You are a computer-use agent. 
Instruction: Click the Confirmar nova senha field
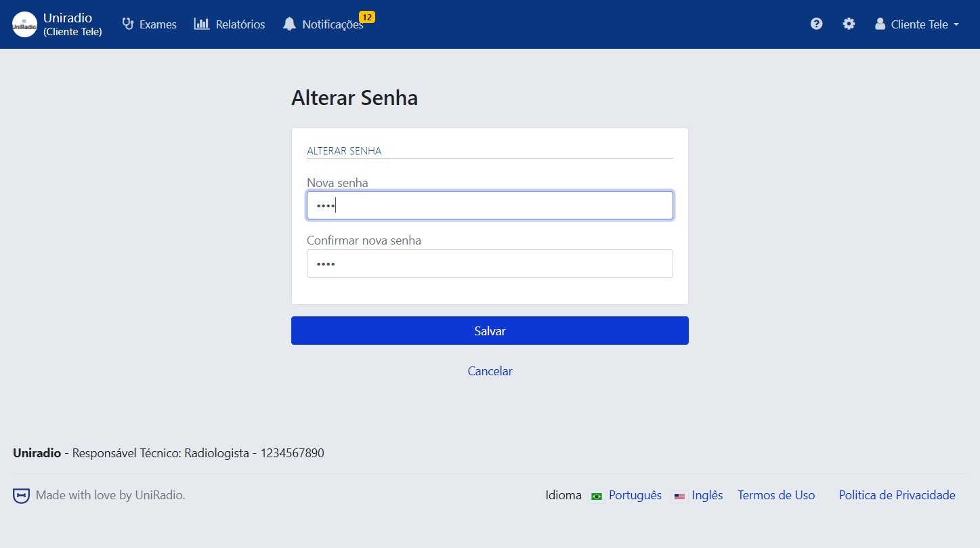pos(489,264)
